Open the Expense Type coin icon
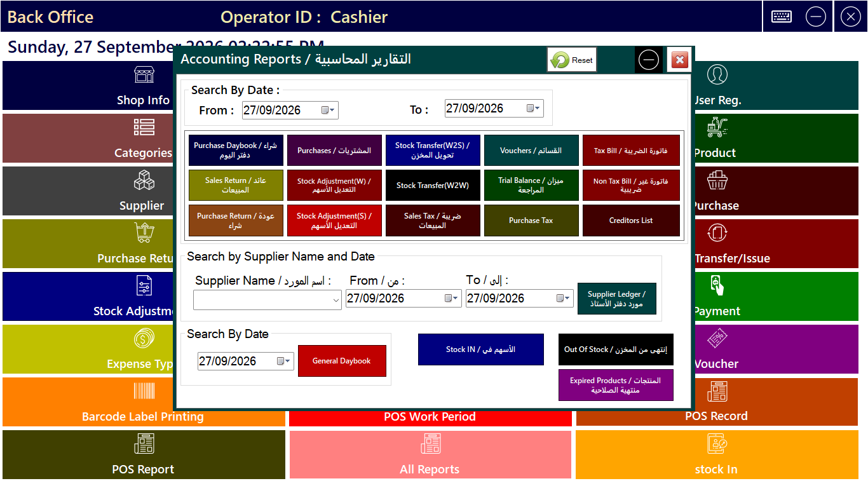Viewport: 868px width, 488px height. click(144, 339)
